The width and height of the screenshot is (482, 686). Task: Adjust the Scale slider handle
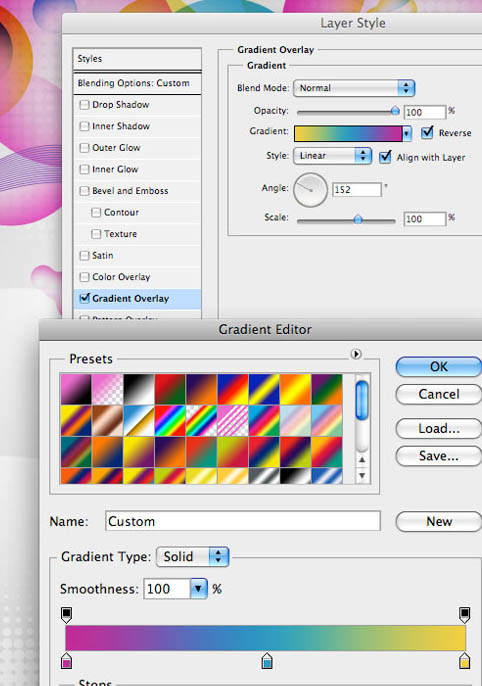pos(358,219)
